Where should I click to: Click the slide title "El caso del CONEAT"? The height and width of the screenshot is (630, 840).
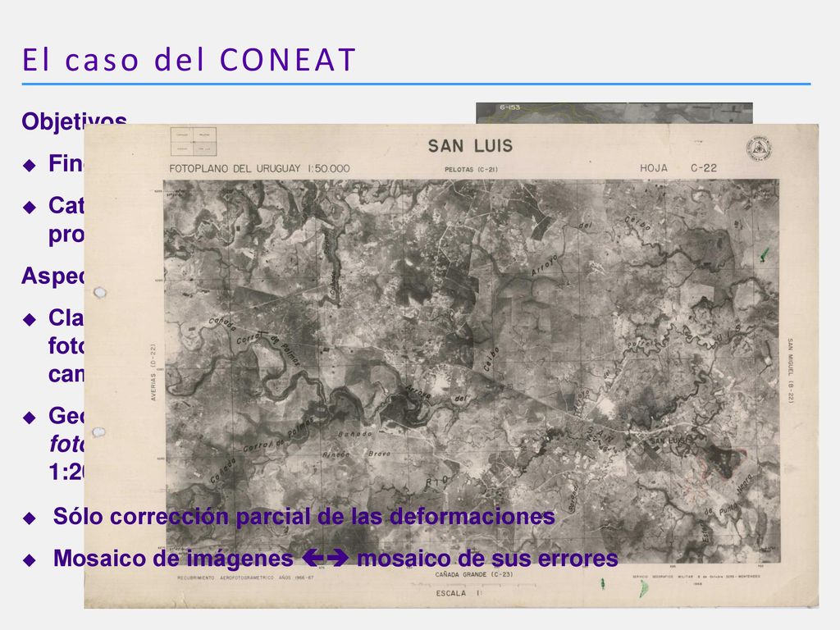(x=189, y=59)
